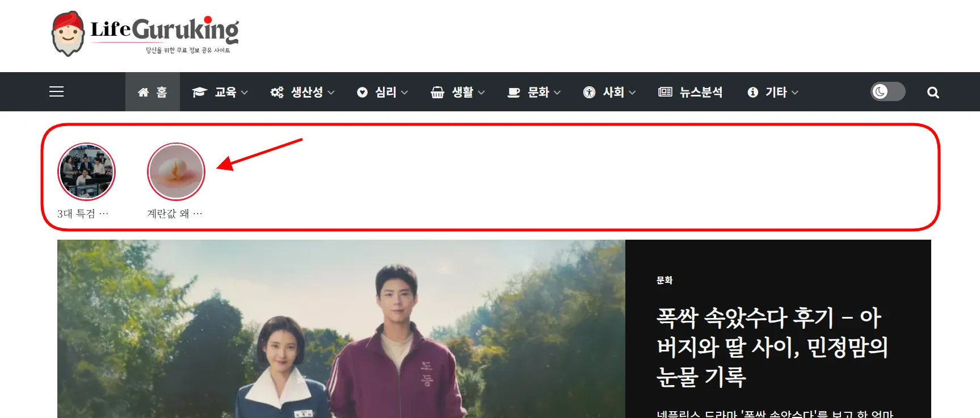Expand the 문화 dropdown chevron

[x=557, y=93]
